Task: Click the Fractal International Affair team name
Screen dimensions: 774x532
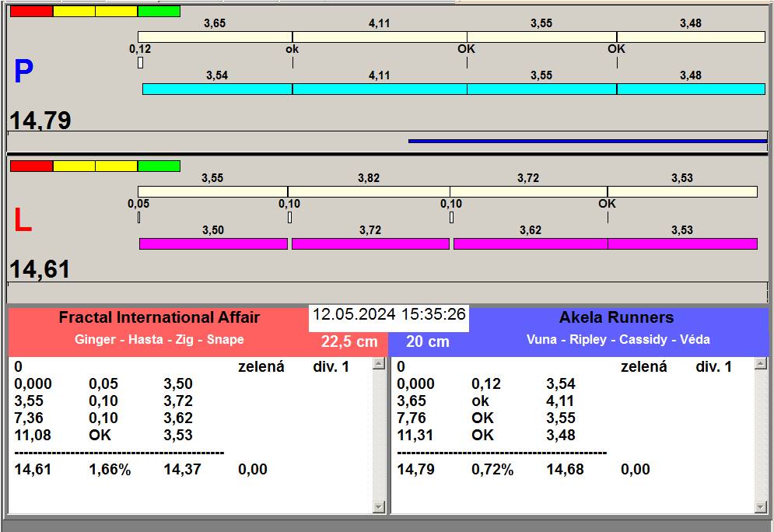Action: click(x=159, y=317)
